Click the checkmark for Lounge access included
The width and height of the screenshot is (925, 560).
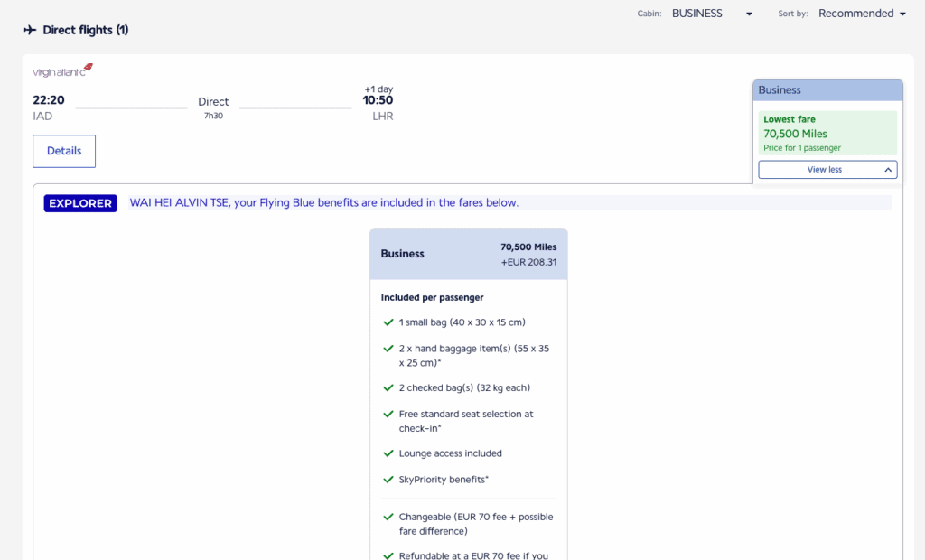[388, 453]
